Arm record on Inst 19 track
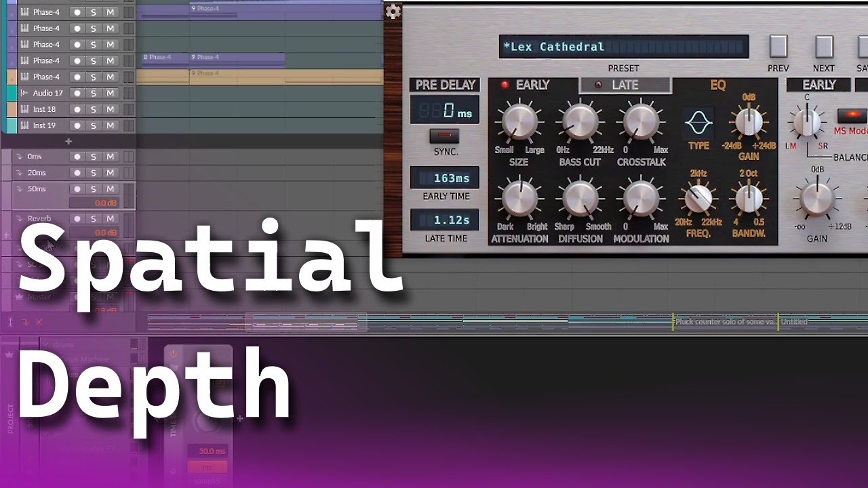The height and width of the screenshot is (488, 868). point(77,125)
